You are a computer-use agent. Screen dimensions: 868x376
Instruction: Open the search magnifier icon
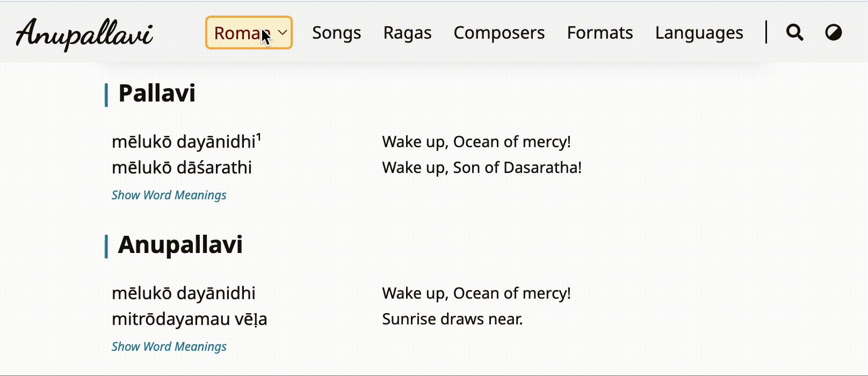pyautogui.click(x=794, y=33)
